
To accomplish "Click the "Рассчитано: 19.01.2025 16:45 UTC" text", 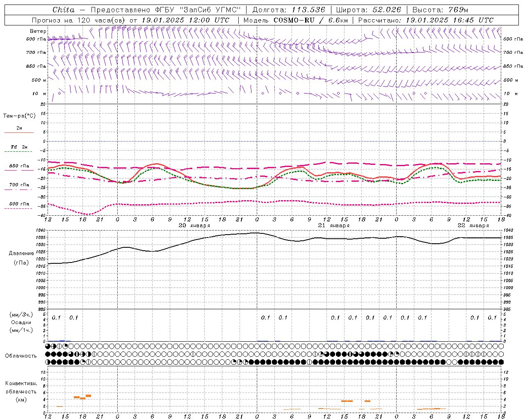I will tap(426, 20).
